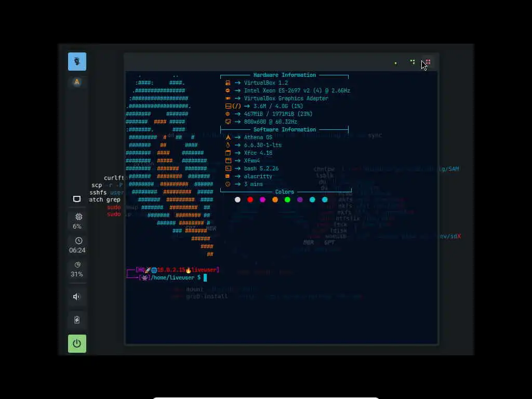Click the Athena OS arrow icon in fetch output
This screenshot has height=399, width=532.
point(228,137)
